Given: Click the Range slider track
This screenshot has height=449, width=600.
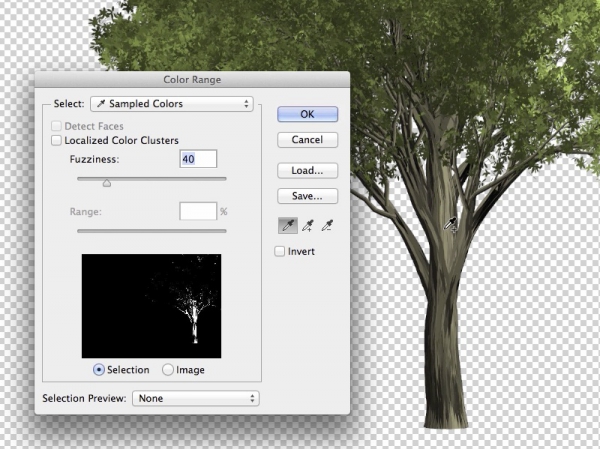Looking at the screenshot, I should pos(152,231).
